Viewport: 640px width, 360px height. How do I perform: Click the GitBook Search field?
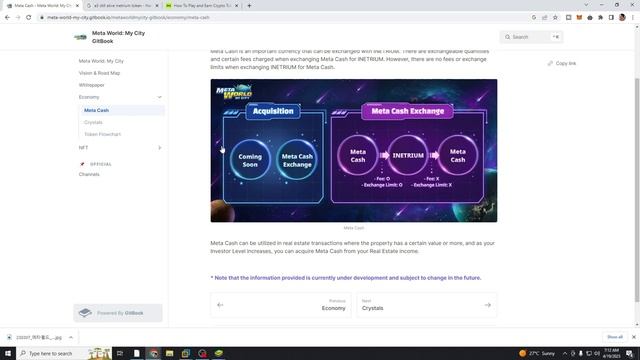pos(531,37)
